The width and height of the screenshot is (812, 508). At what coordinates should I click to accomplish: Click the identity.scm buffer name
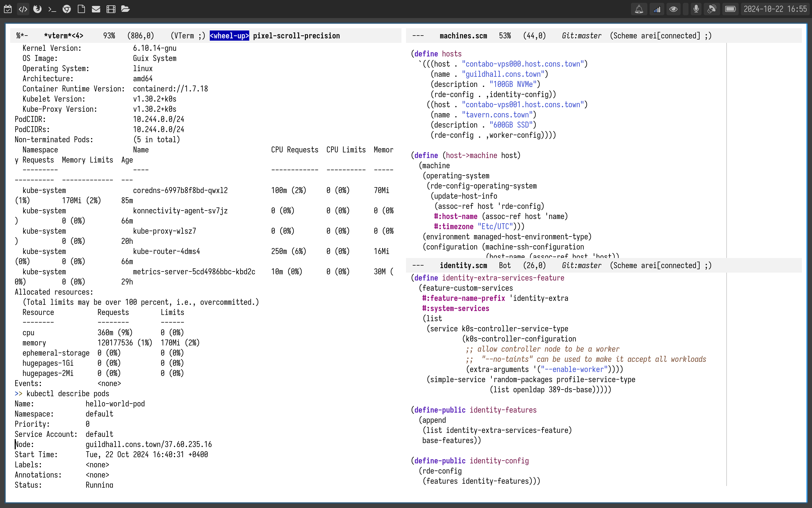pyautogui.click(x=463, y=265)
